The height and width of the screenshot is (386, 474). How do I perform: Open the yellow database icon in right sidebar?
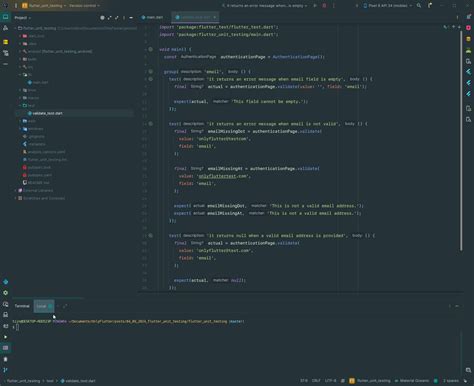click(468, 39)
